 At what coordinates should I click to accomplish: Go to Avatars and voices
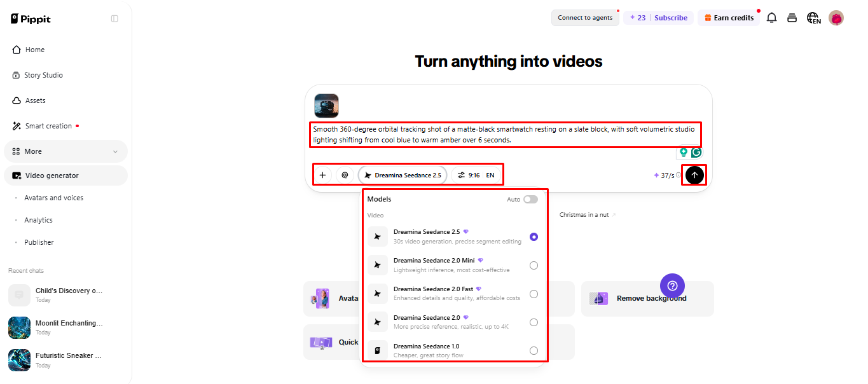click(x=53, y=198)
